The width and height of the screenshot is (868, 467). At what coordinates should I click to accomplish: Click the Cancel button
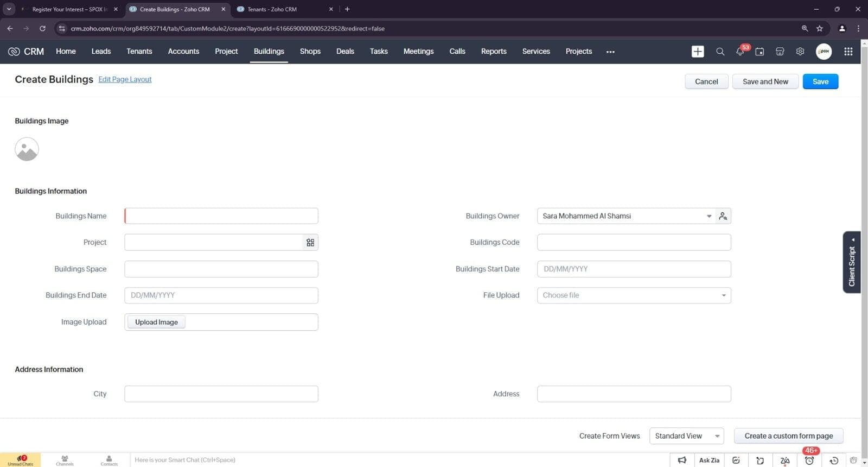point(706,81)
